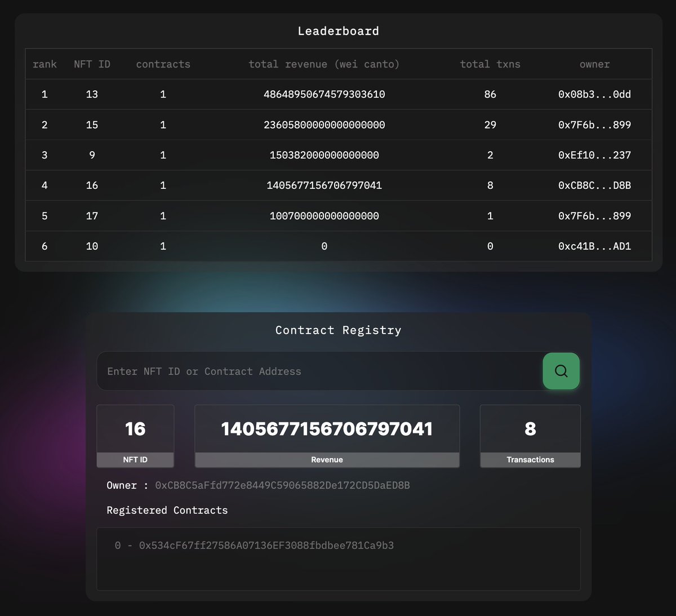The width and height of the screenshot is (676, 616).
Task: Click revenue 1405677156706797041 in leaderboard row
Action: click(324, 185)
